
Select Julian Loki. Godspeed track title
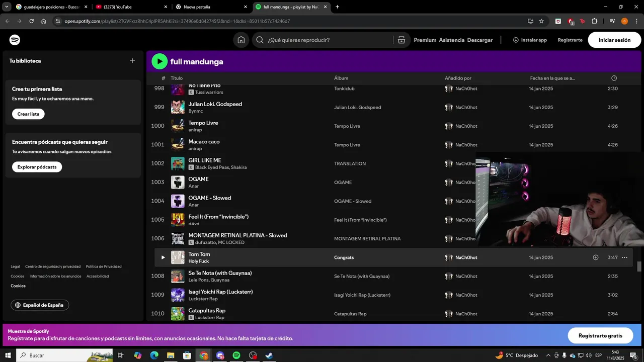[x=215, y=104]
